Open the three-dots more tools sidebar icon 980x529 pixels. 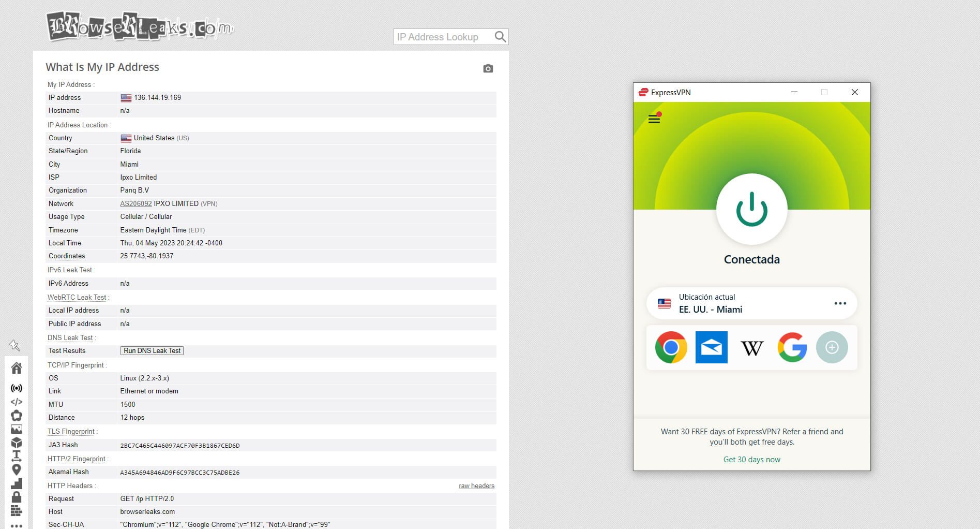coord(17,525)
